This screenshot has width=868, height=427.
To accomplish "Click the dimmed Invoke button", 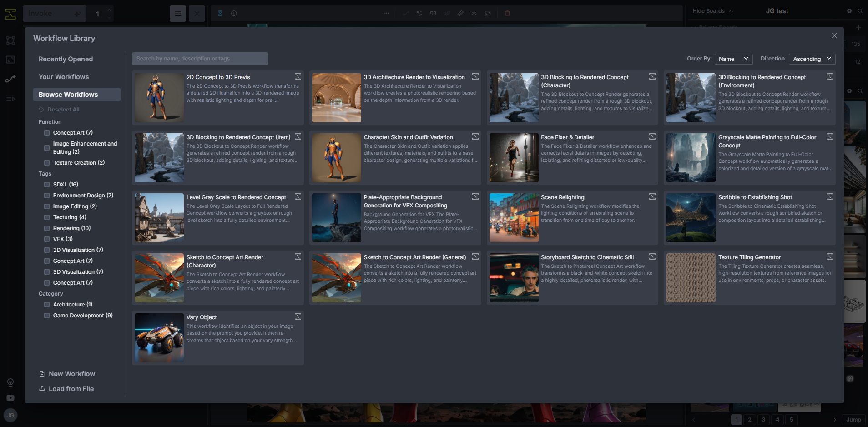I will point(55,14).
